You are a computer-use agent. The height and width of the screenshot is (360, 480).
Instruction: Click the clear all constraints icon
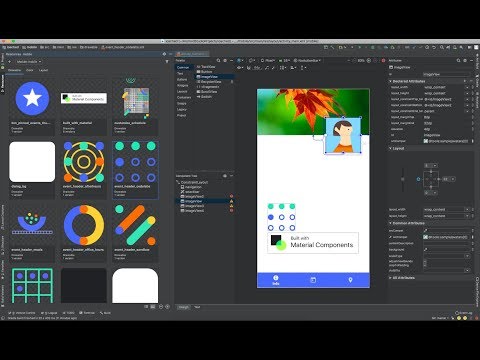(267, 68)
